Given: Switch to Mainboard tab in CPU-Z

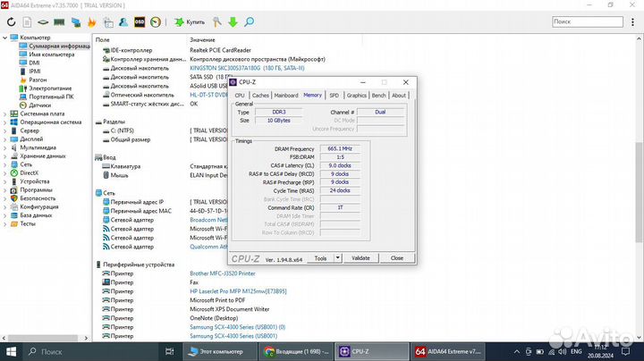Looking at the screenshot, I should point(286,96).
